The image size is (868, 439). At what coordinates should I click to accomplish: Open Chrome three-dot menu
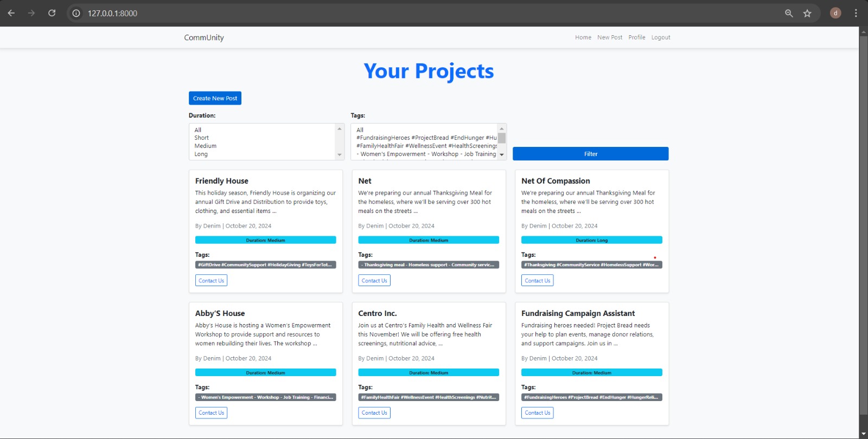(856, 13)
